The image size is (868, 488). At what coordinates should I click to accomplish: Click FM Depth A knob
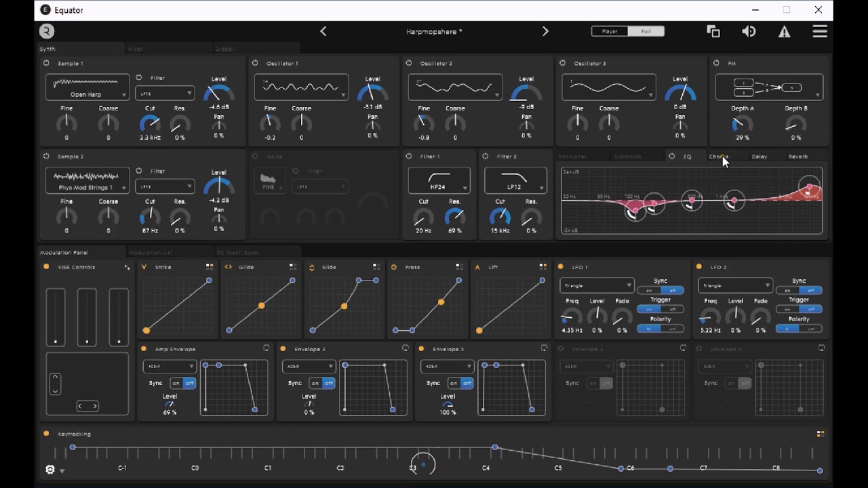coord(743,124)
